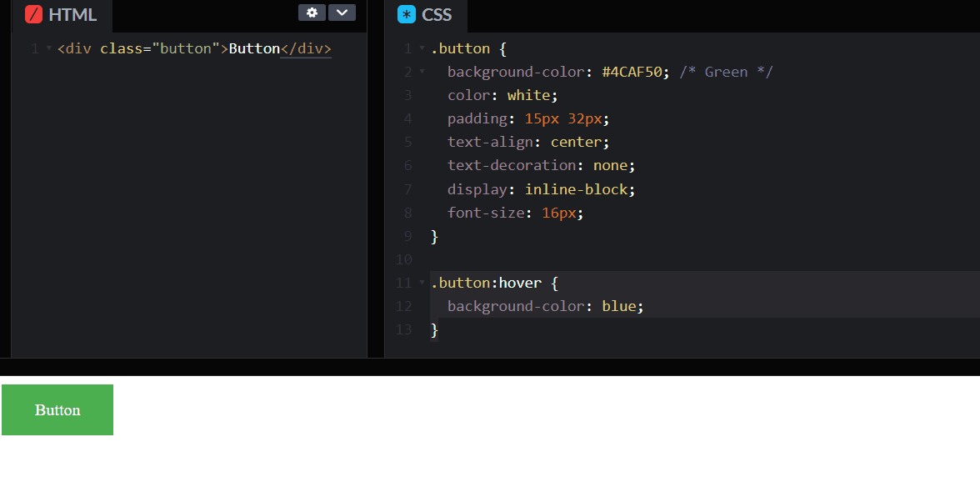Open the HTML editor settings gear

(312, 13)
